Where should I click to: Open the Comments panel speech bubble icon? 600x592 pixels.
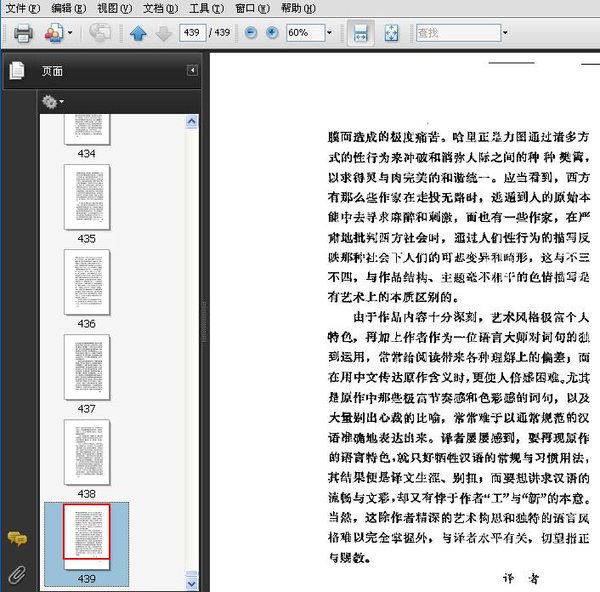[17, 539]
